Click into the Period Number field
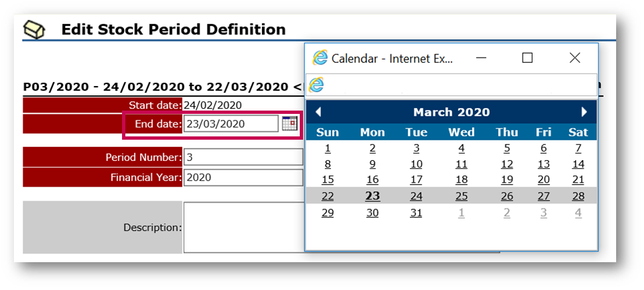Image resolution: width=644 pixels, height=290 pixels. [243, 157]
